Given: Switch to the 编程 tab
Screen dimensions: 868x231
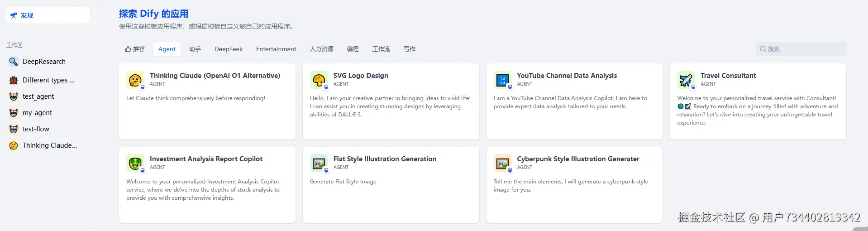Looking at the screenshot, I should point(353,49).
